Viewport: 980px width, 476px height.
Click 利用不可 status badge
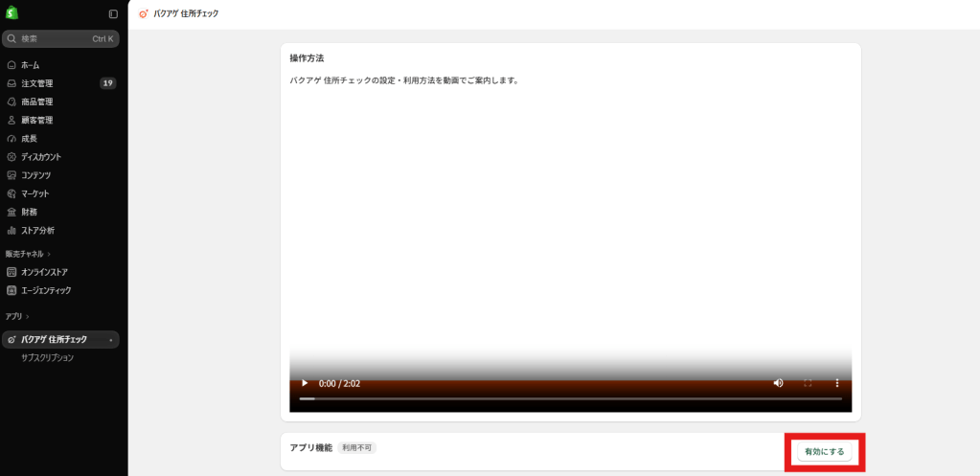tap(357, 448)
